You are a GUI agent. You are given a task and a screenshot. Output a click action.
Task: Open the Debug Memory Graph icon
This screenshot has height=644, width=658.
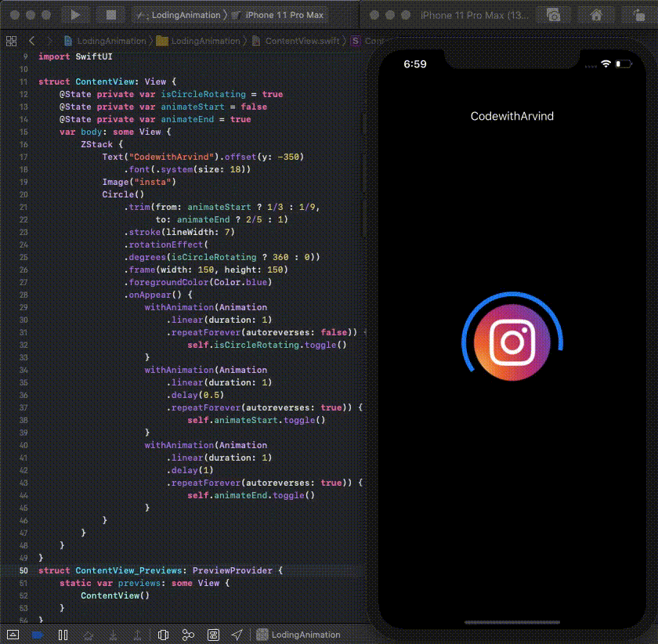(188, 635)
